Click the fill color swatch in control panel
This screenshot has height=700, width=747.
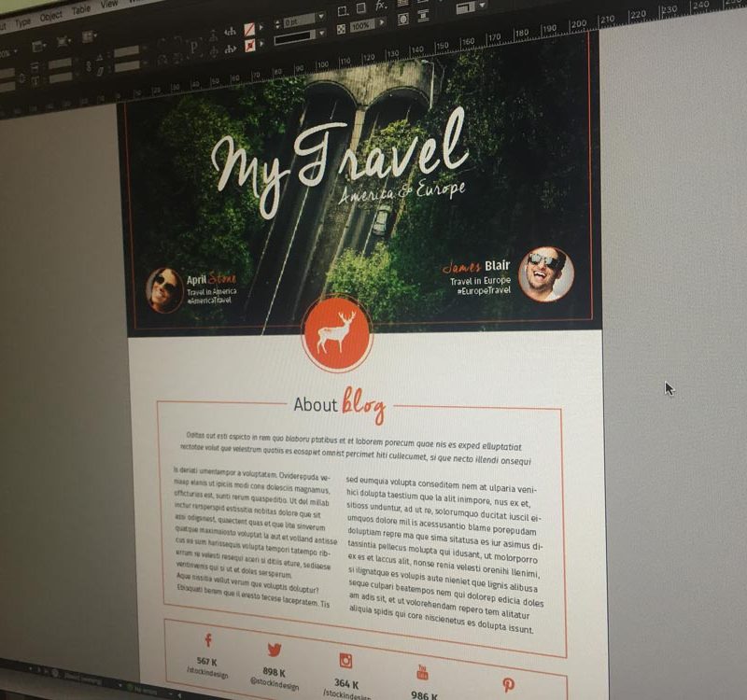click(x=249, y=30)
